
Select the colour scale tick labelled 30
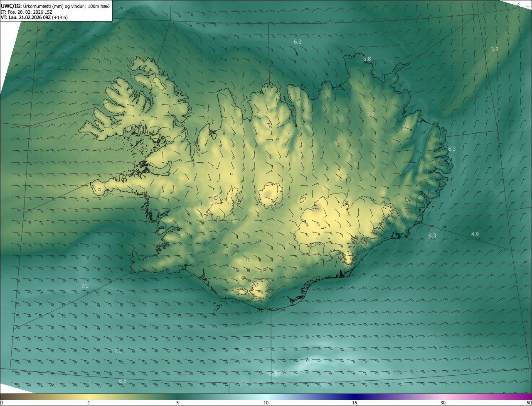tap(443, 403)
